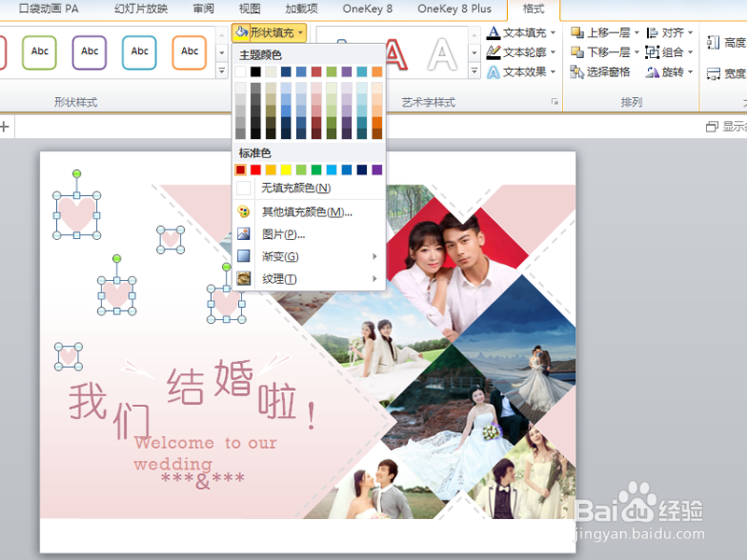The height and width of the screenshot is (560, 747).
Task: Pick standard green color swatch
Action: click(x=317, y=170)
